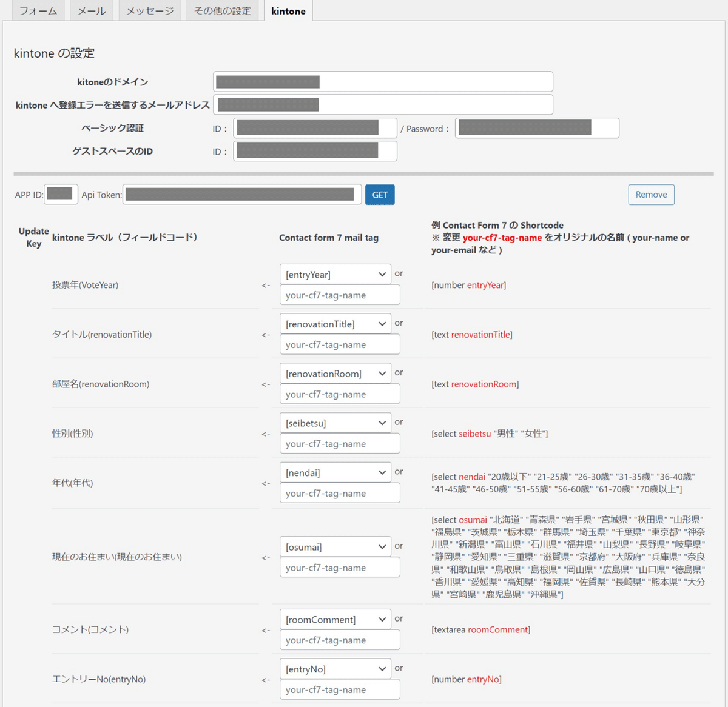Click the 部屋名(renovationRoom) label
Screen dimensions: 728x707
tap(101, 384)
